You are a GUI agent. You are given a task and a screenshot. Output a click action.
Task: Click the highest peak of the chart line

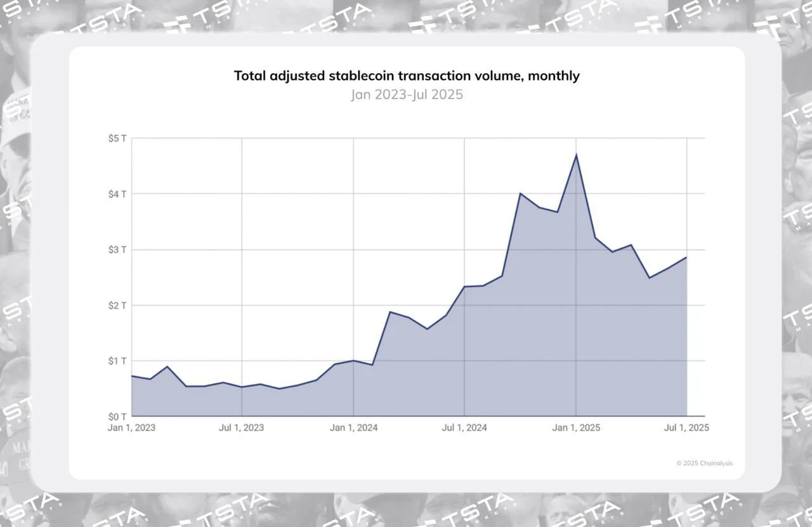pyautogui.click(x=576, y=154)
